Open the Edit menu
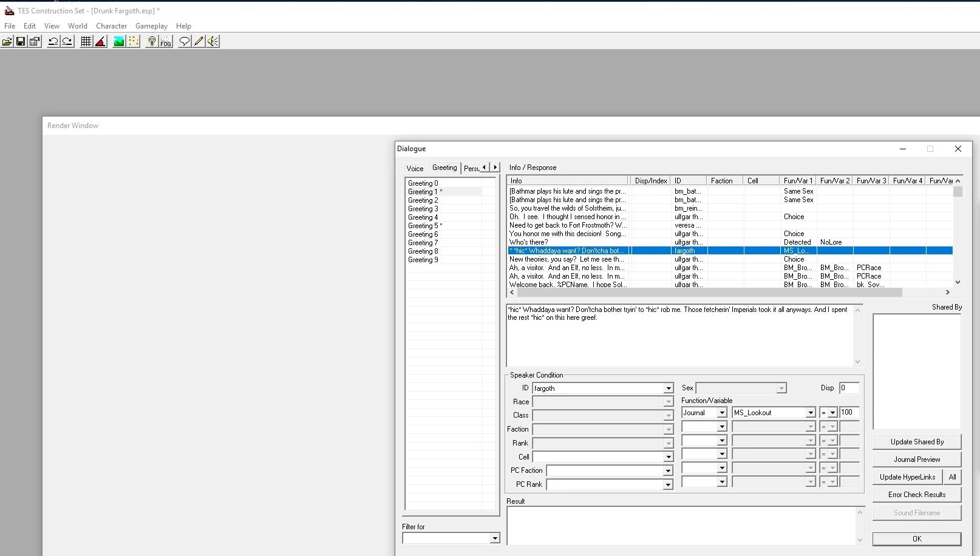 30,26
